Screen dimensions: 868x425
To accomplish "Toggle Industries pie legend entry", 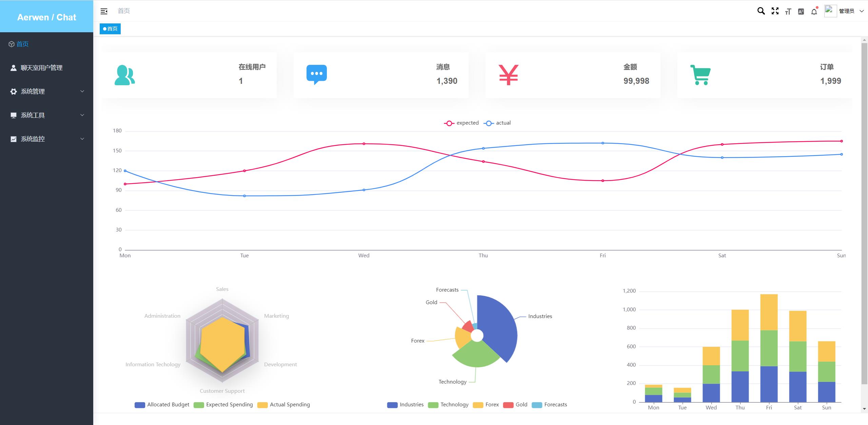I will (406, 405).
